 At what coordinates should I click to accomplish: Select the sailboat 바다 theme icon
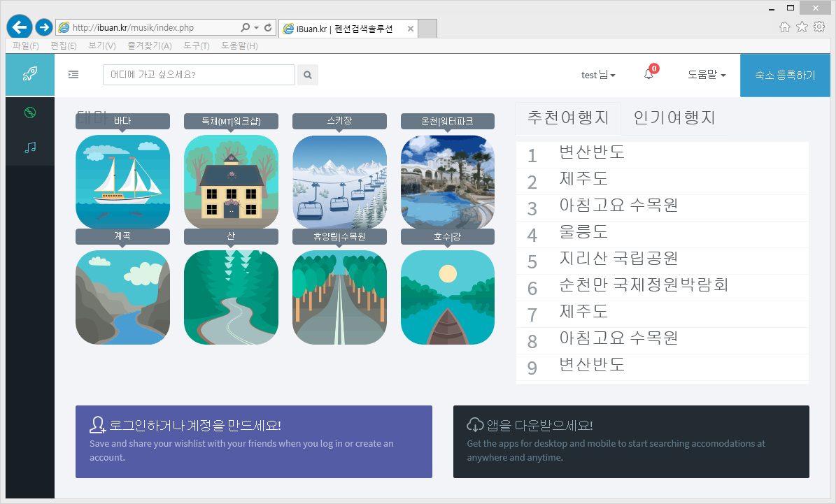tap(122, 182)
